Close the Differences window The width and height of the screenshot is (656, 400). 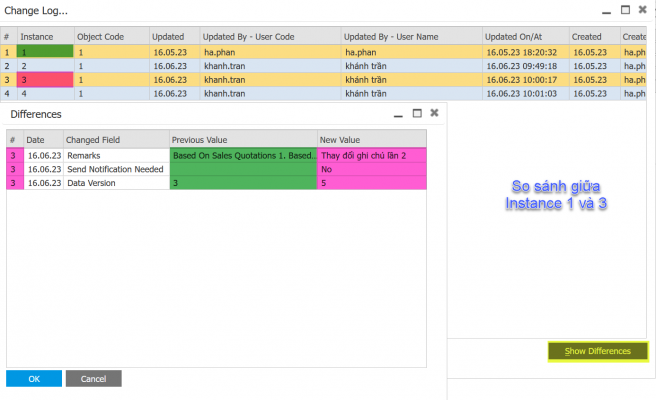click(434, 113)
